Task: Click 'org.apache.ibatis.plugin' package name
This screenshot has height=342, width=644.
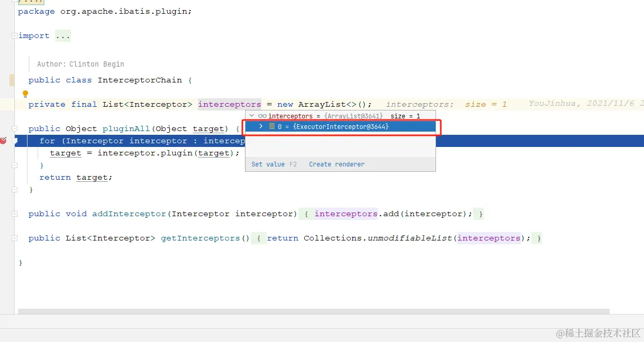Action: tap(123, 11)
